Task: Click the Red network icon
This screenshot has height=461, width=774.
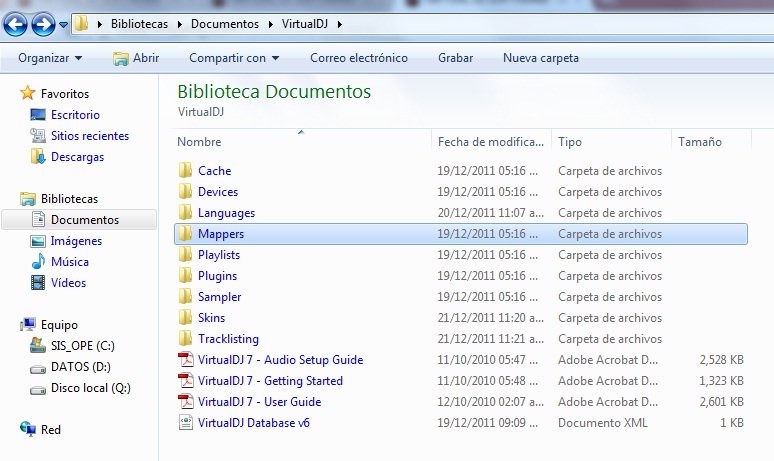Action: click(28, 429)
